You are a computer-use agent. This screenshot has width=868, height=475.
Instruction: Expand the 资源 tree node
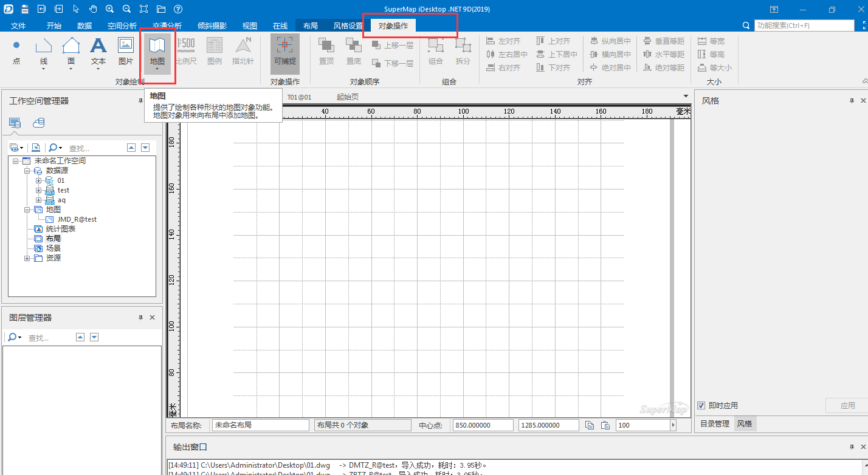point(27,258)
